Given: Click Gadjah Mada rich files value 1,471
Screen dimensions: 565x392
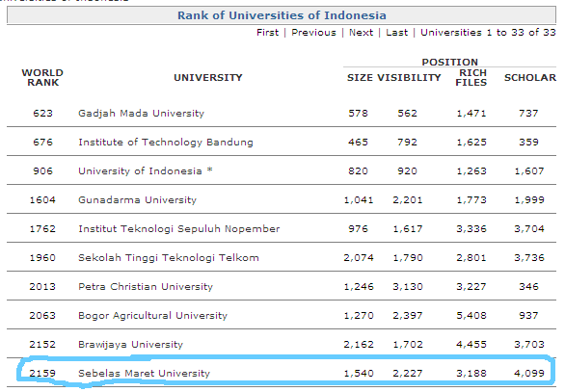Looking at the screenshot, I should pos(471,114).
